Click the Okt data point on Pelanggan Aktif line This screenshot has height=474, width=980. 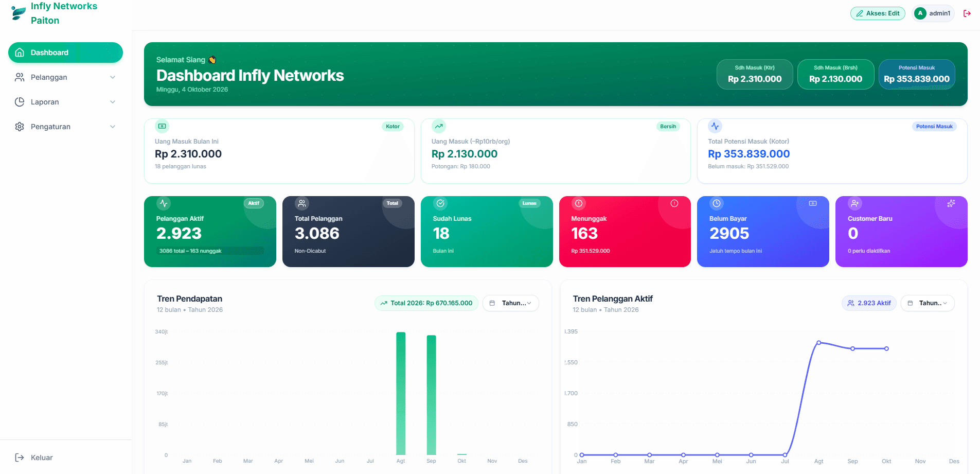(x=886, y=348)
